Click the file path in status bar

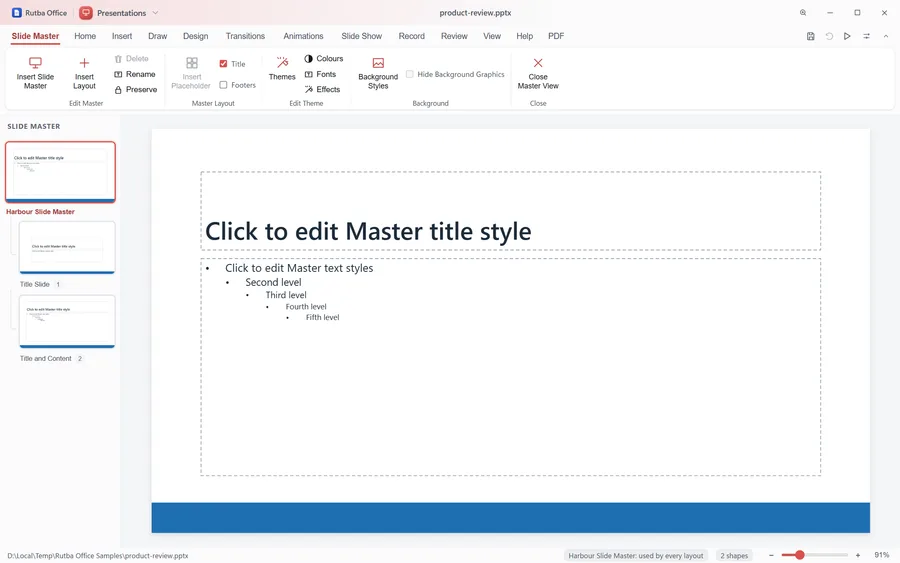click(98, 556)
